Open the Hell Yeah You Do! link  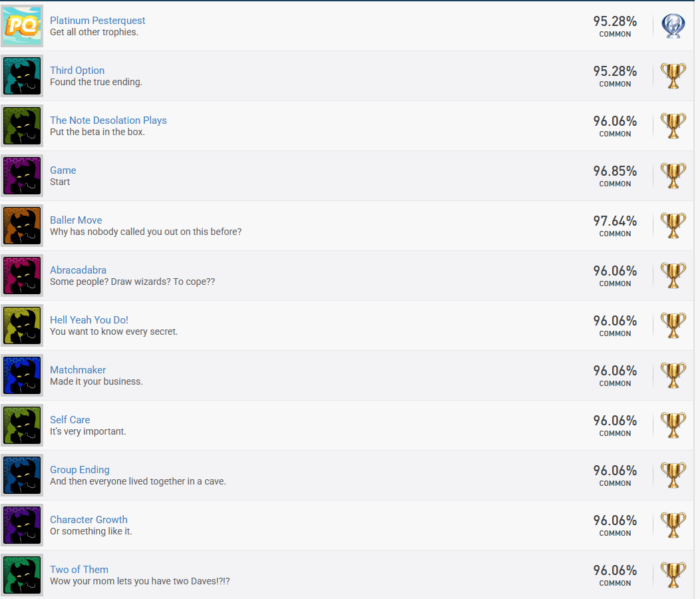pyautogui.click(x=89, y=320)
